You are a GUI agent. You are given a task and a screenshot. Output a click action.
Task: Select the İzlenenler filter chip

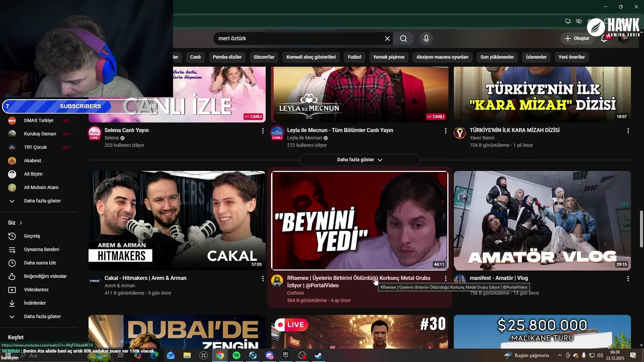pos(536,57)
